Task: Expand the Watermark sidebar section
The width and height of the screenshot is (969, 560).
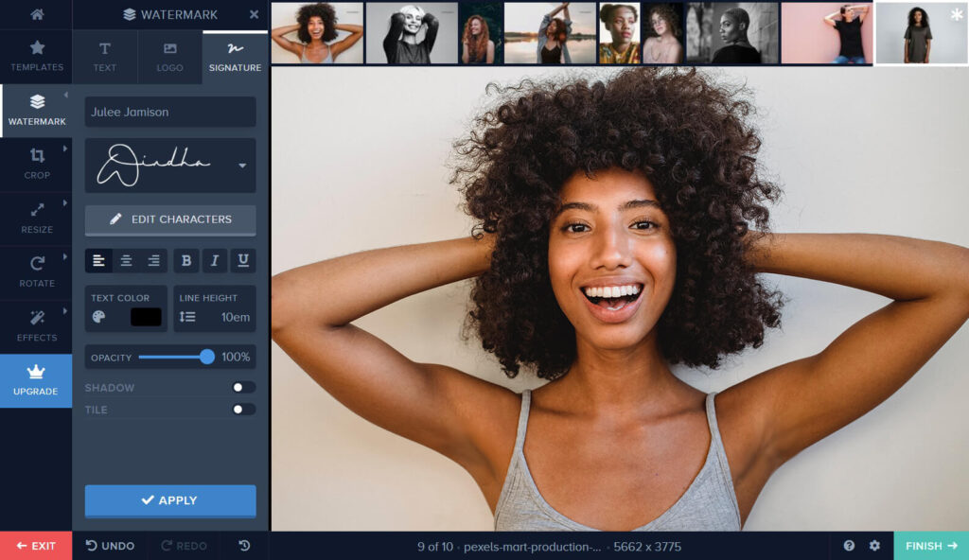Action: coord(64,95)
